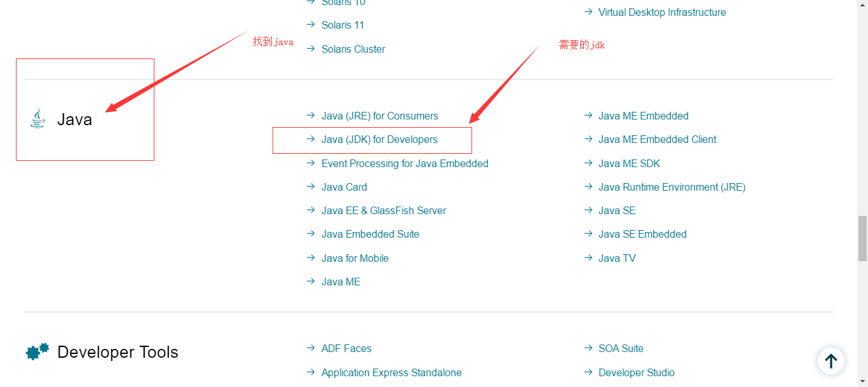Open the Java ME Embedded Client link
Viewport: 868px width, 387px height.
658,140
